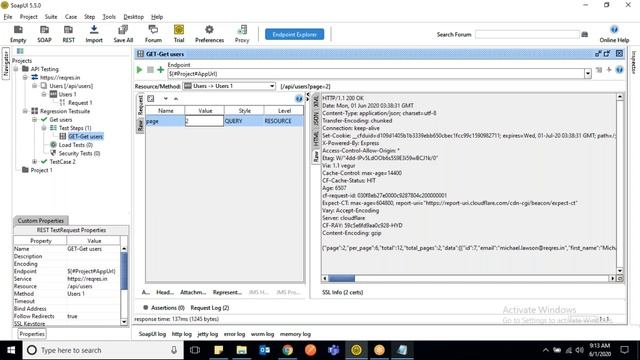The image size is (640, 360).
Task: Collapse the Test Steps (1) node
Action: (44, 128)
